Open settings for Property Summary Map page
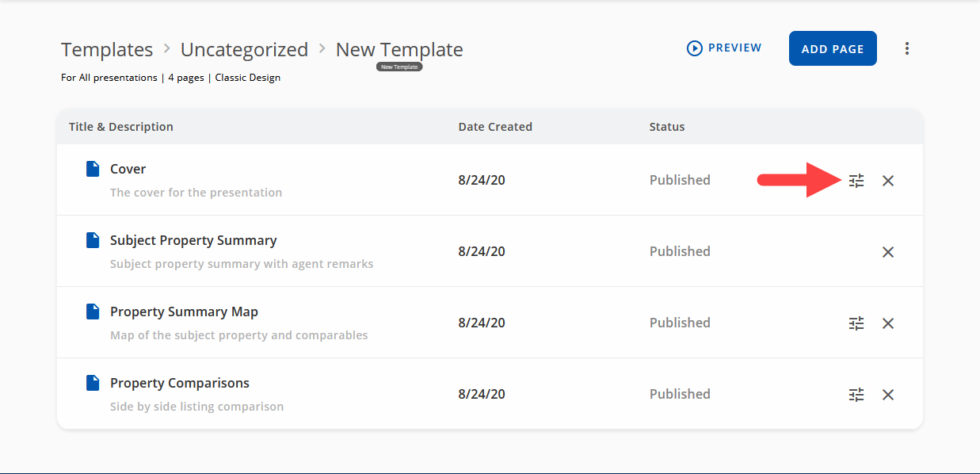 (x=856, y=323)
